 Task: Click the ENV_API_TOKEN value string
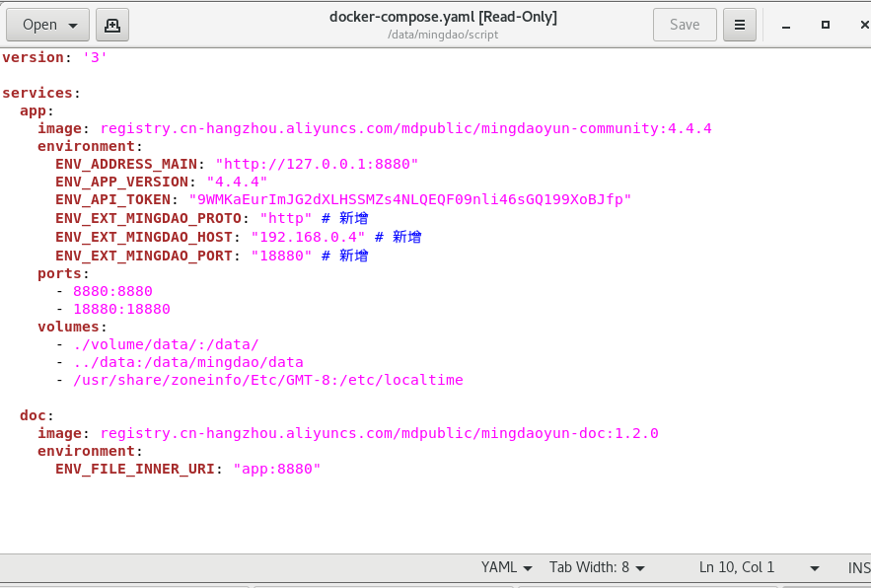point(410,199)
